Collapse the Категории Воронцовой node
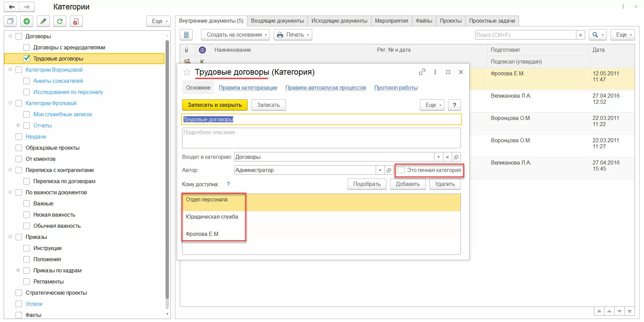644x322 pixels. coord(10,70)
